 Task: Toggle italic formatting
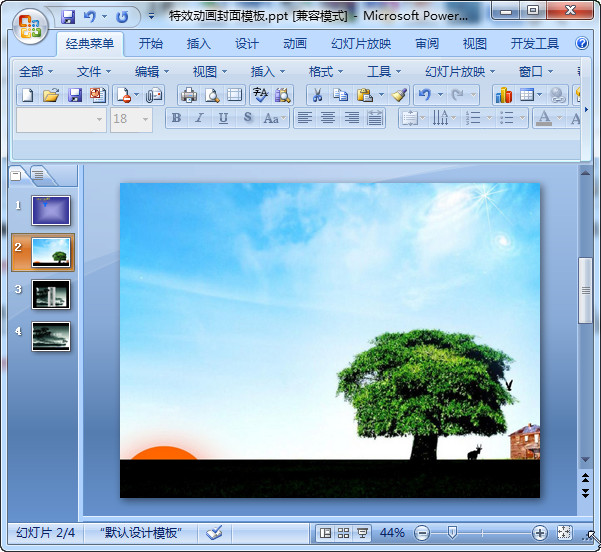click(x=199, y=118)
